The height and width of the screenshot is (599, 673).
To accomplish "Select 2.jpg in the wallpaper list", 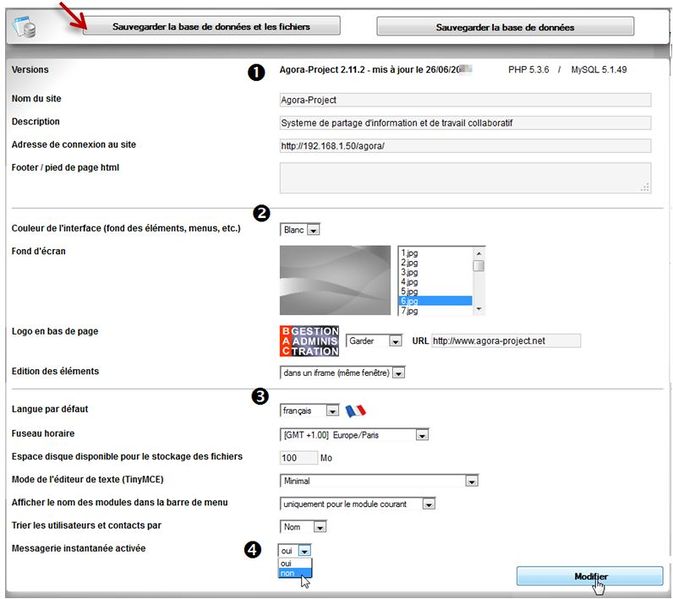I will point(436,263).
